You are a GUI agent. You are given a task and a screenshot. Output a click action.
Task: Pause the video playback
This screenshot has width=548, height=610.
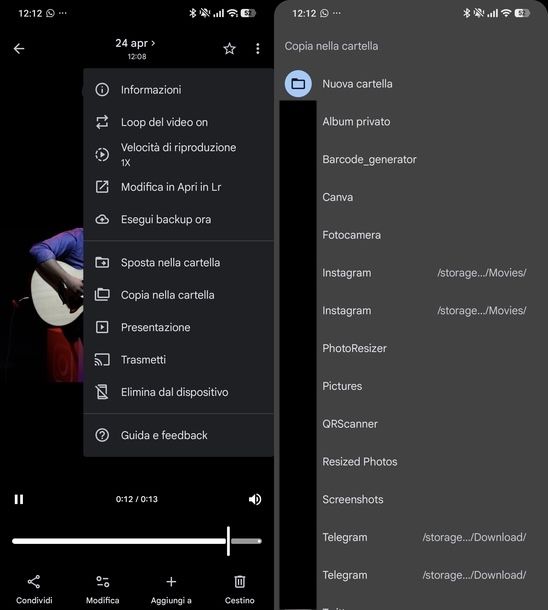pyautogui.click(x=19, y=499)
